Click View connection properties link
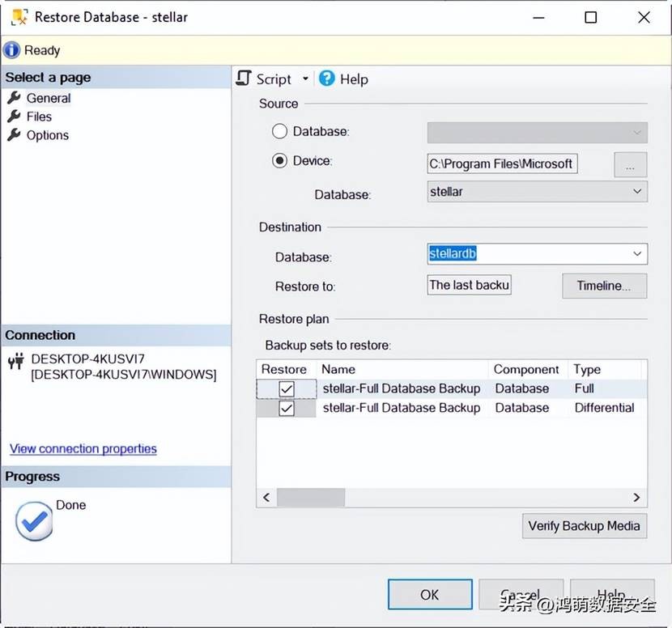Image resolution: width=672 pixels, height=628 pixels. [x=83, y=448]
